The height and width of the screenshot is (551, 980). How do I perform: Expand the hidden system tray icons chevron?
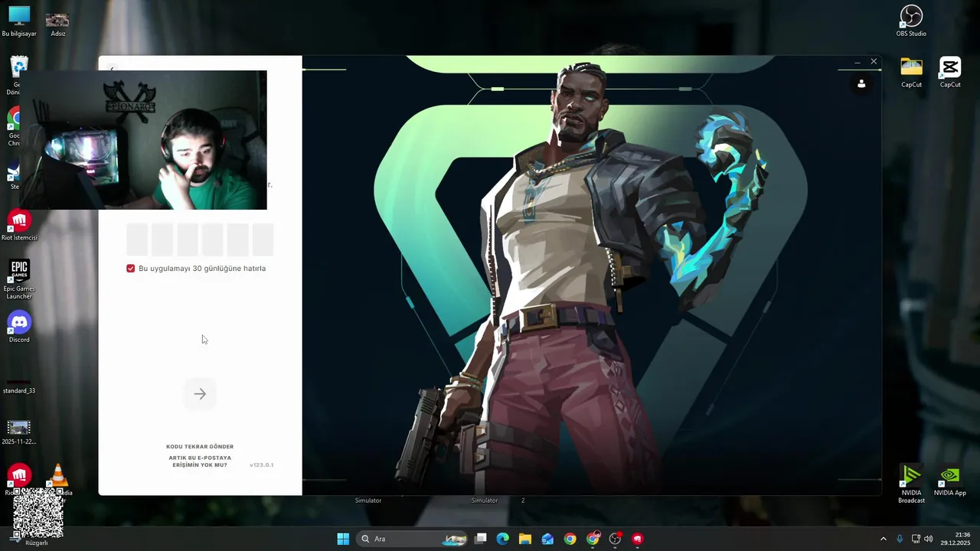tap(883, 539)
